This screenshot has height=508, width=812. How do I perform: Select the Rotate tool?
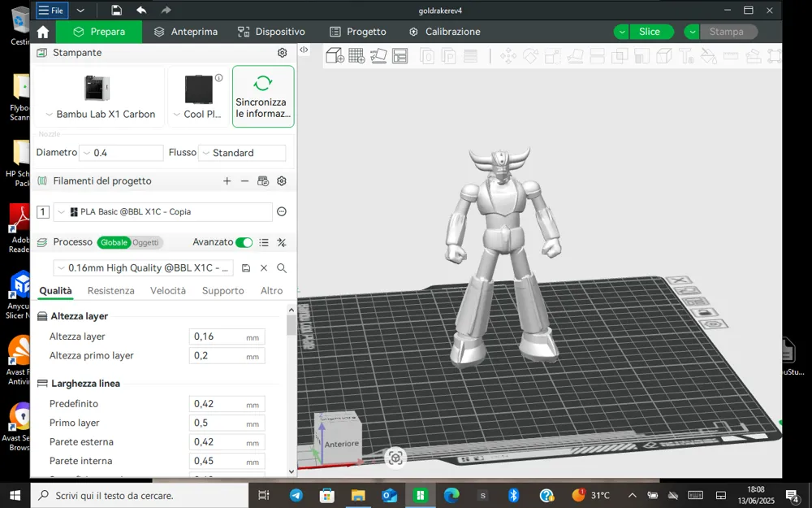pos(530,56)
